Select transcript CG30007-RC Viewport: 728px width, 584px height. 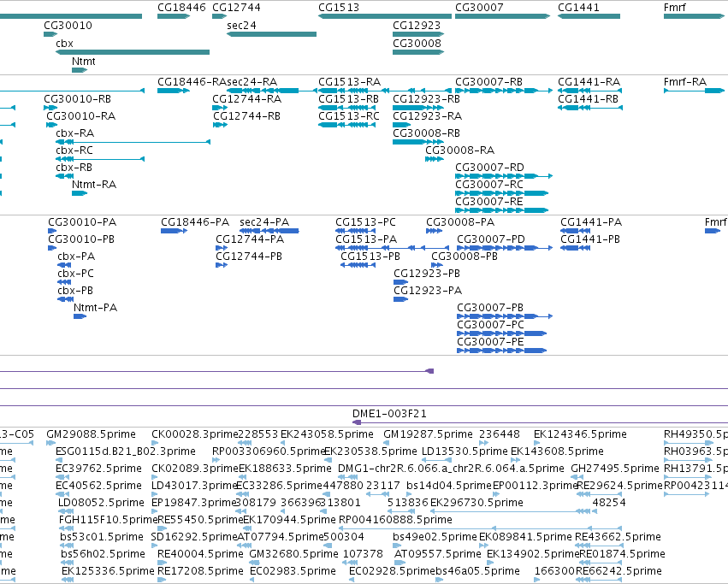click(488, 185)
